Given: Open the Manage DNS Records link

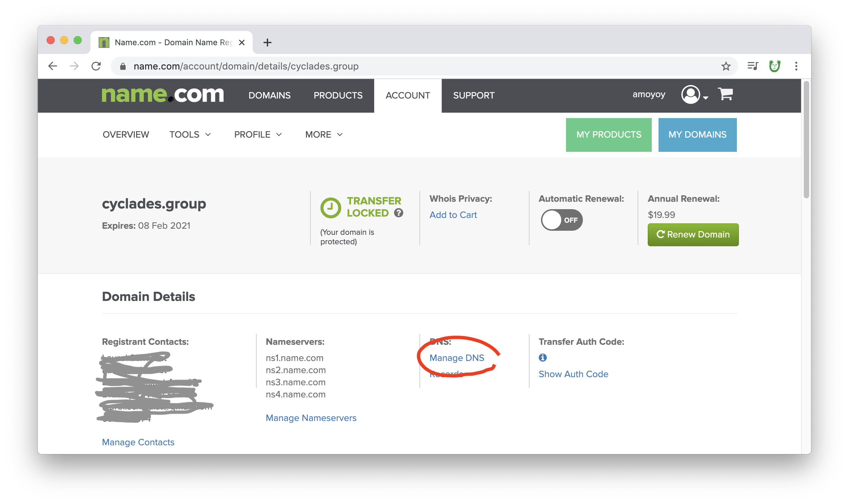Looking at the screenshot, I should pos(457,358).
